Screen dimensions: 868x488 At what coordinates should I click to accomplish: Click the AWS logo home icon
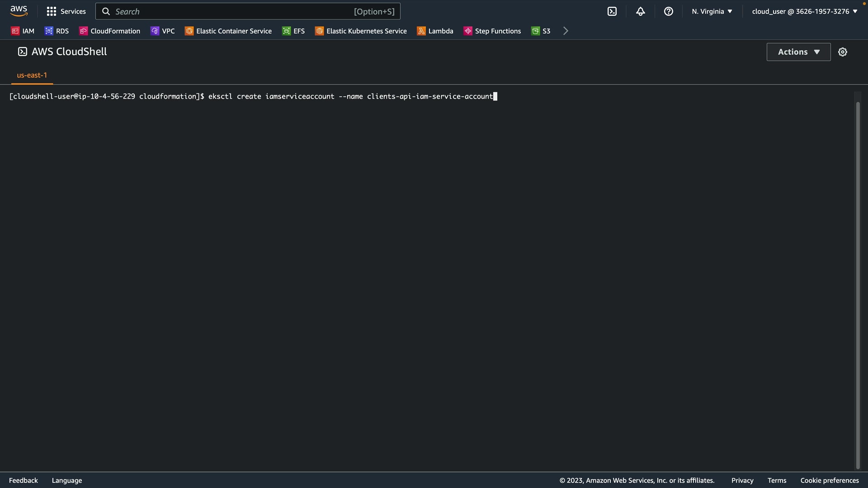(19, 11)
